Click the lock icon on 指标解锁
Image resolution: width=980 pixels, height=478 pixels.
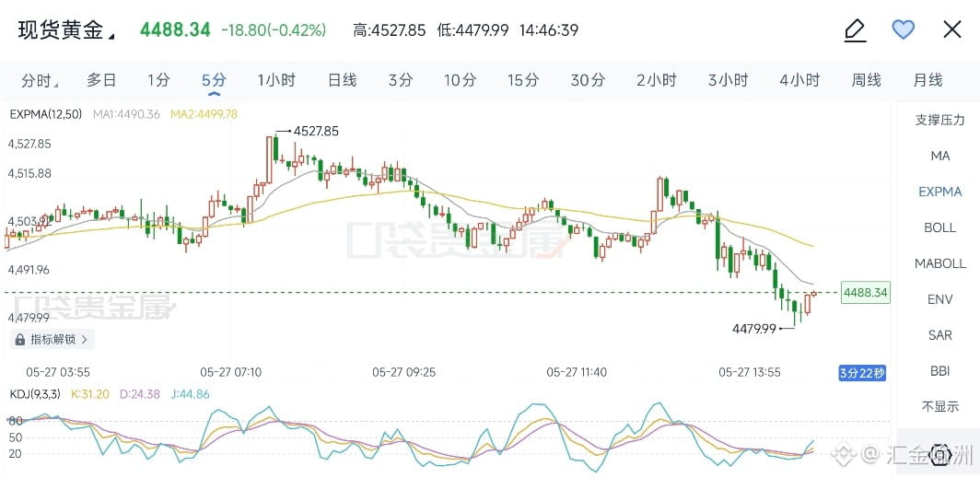point(20,339)
